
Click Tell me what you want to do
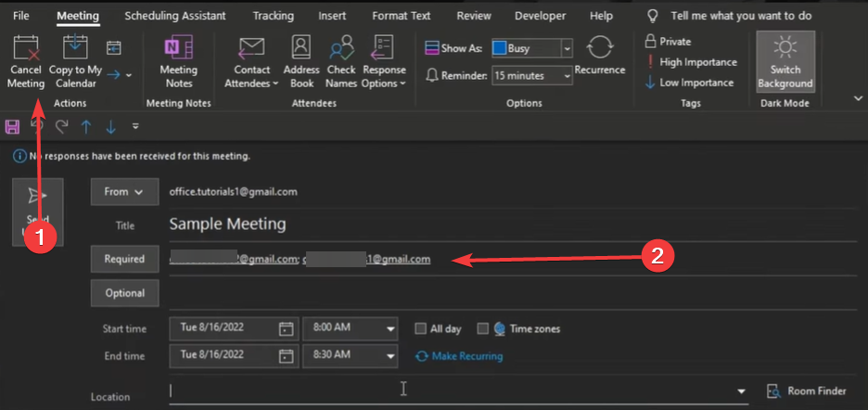pos(741,16)
